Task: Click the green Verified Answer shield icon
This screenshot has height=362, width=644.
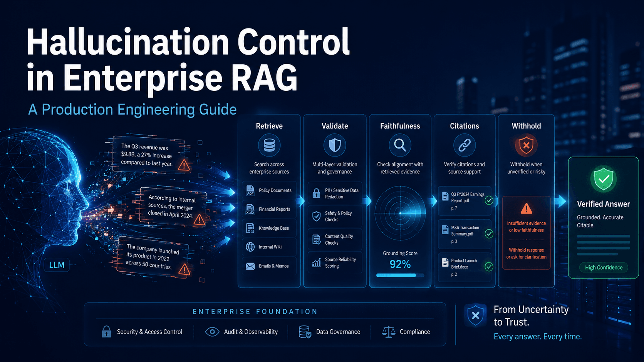Action: click(x=603, y=179)
